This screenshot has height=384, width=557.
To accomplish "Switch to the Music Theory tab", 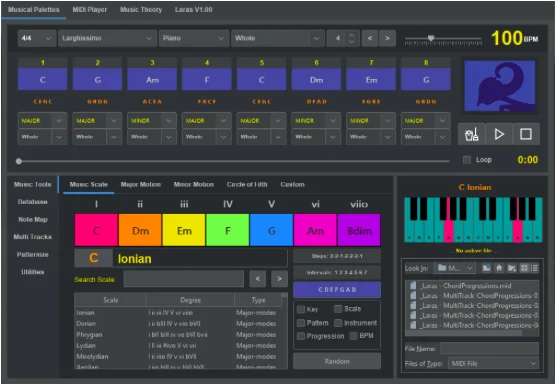I will (141, 10).
